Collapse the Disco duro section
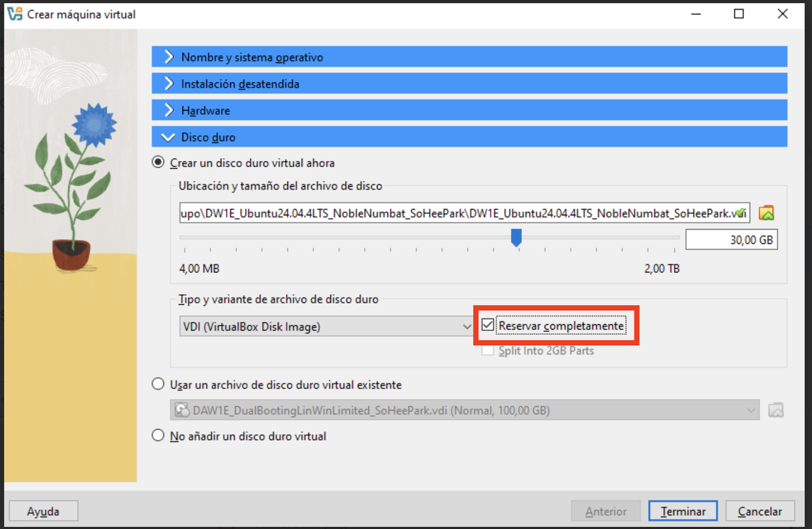Viewport: 812px width, 529px height. (x=469, y=137)
